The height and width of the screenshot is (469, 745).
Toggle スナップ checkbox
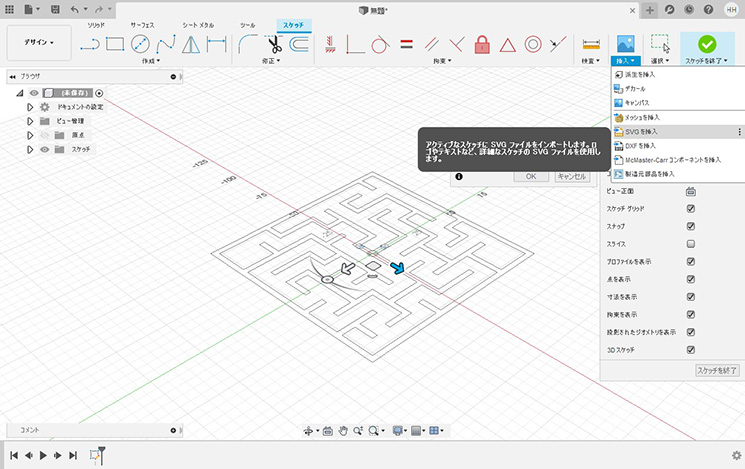[x=691, y=226]
